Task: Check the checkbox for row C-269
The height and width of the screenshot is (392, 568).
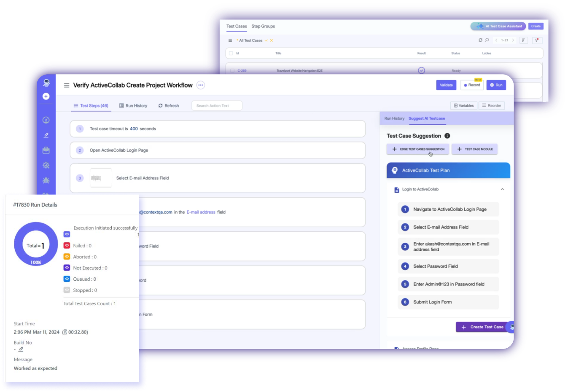Action: click(232, 71)
